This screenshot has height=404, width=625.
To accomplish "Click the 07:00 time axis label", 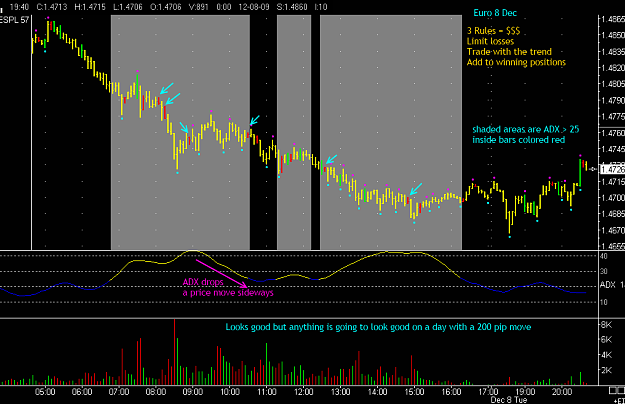I will (119, 392).
